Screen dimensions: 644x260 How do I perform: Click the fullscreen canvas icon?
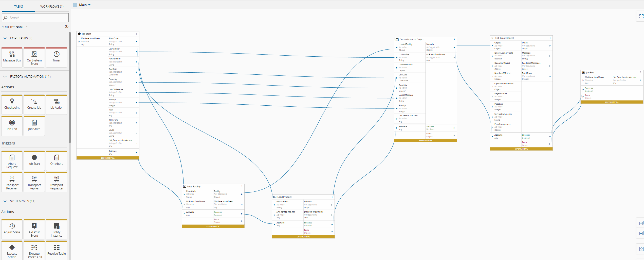tap(641, 16)
